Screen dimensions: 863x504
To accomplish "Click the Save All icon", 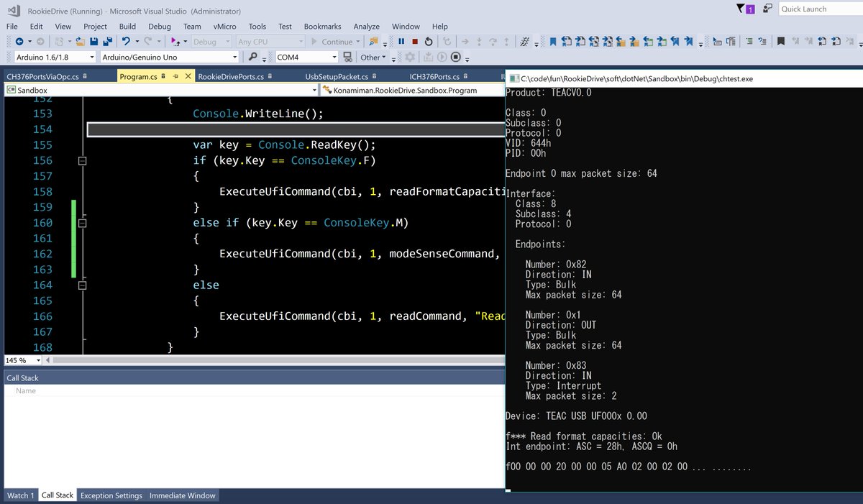I will (107, 42).
